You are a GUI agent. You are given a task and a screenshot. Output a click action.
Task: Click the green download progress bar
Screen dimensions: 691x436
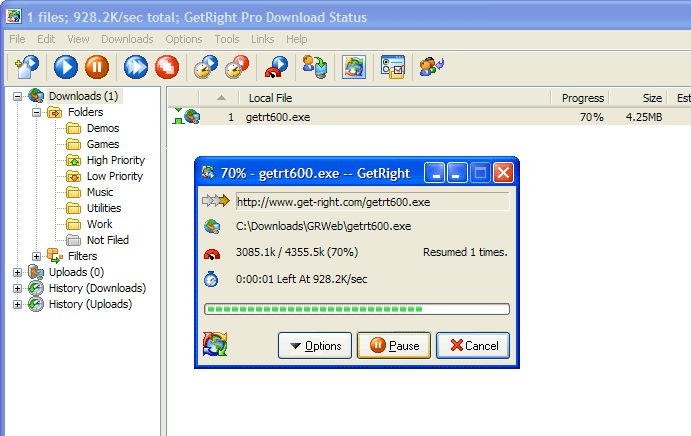point(356,309)
